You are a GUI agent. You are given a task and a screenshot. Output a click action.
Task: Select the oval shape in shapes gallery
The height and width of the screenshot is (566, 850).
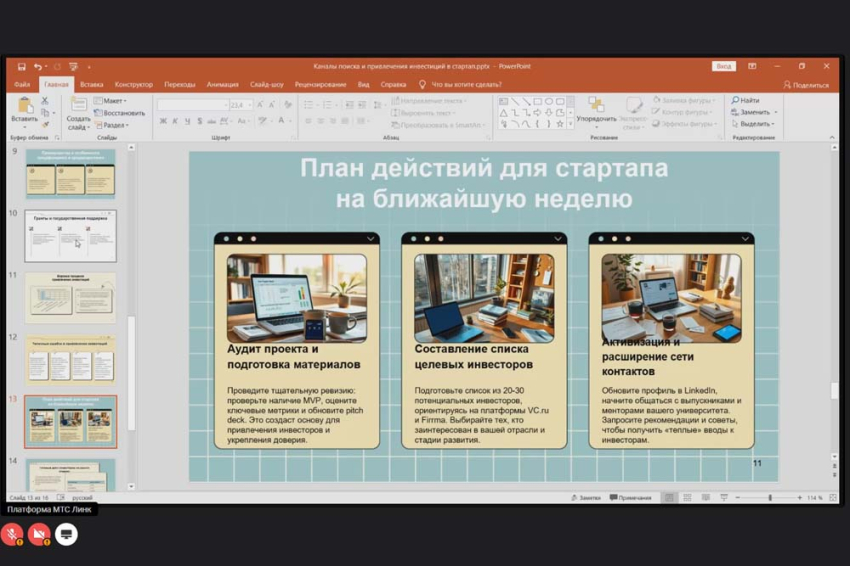click(x=549, y=101)
